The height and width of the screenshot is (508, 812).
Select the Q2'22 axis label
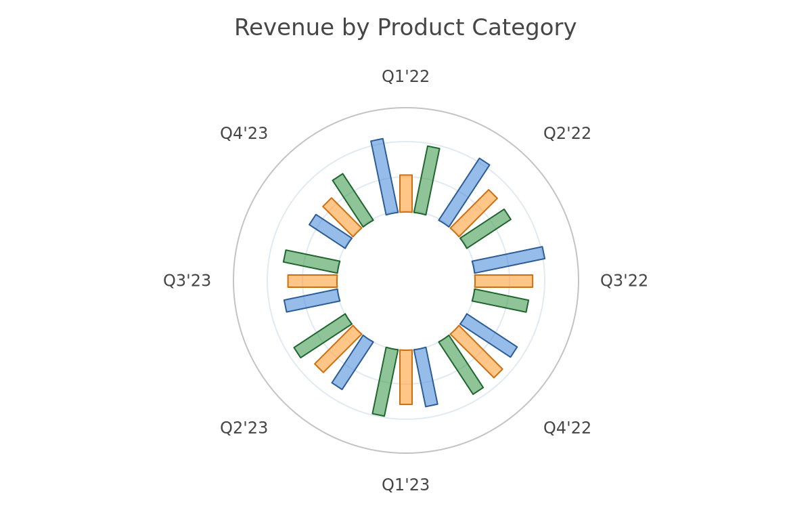coord(567,134)
